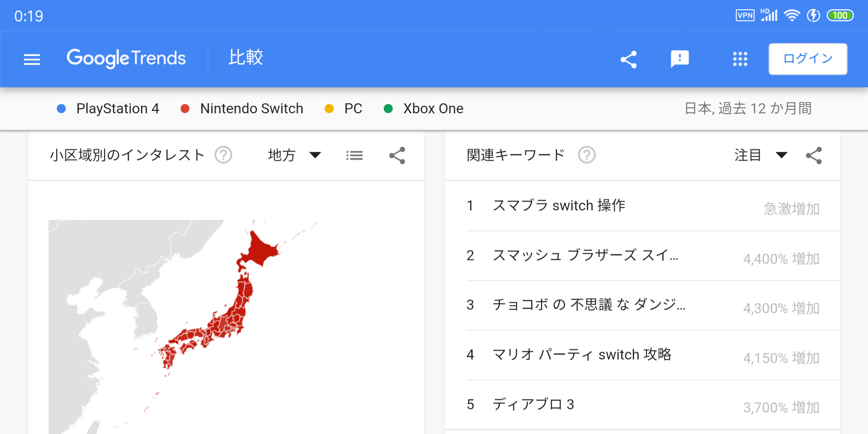Click help icon beside 小区域別のインタレスト
Viewport: 868px width, 434px height.
(x=223, y=155)
